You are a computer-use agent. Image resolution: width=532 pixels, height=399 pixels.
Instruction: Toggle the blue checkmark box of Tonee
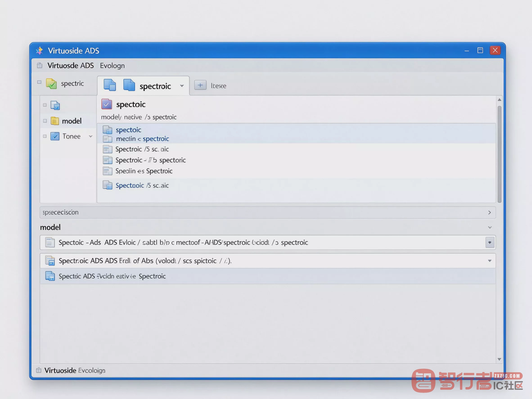tap(55, 136)
